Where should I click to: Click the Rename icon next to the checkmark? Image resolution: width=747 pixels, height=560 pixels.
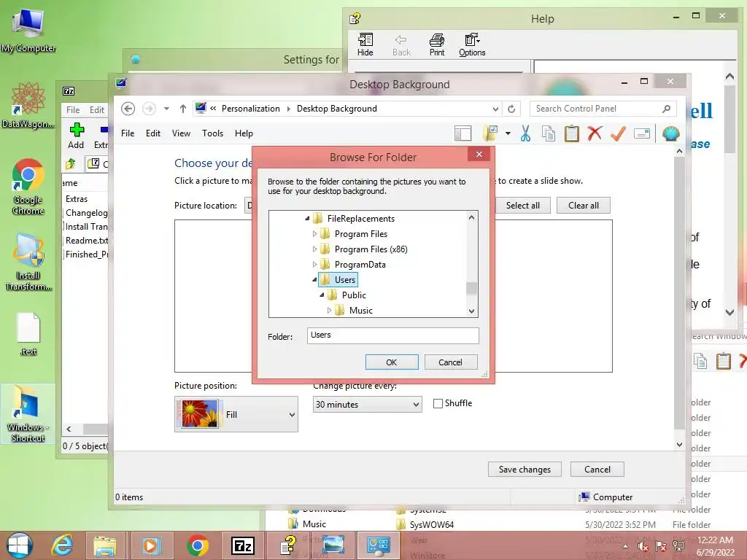(642, 134)
